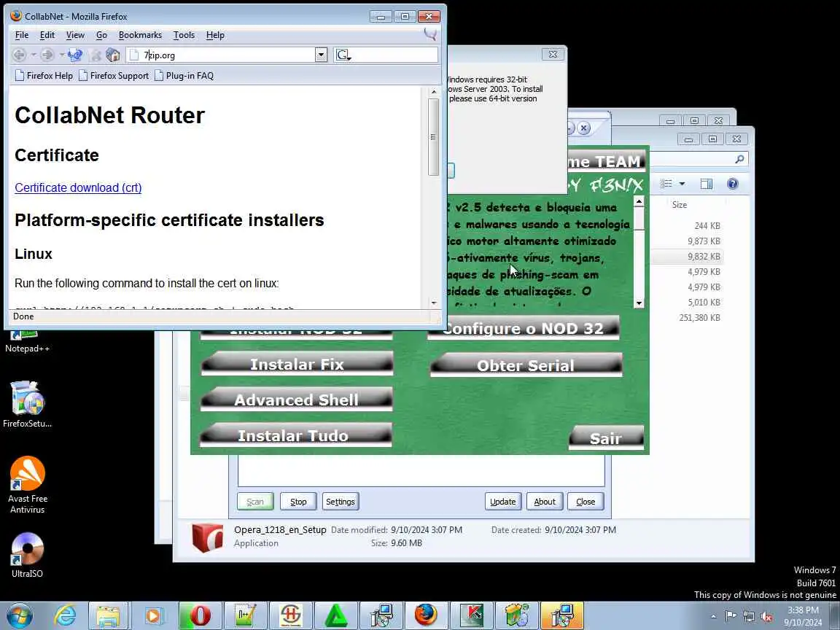Click Firefox icon on taskbar
This screenshot has width=840, height=630.
click(426, 615)
